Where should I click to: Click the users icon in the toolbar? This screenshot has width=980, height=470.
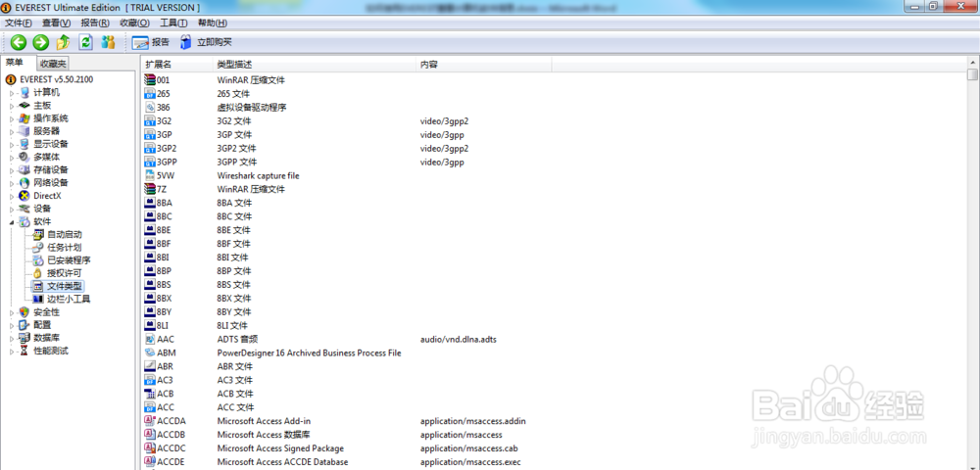[108, 42]
